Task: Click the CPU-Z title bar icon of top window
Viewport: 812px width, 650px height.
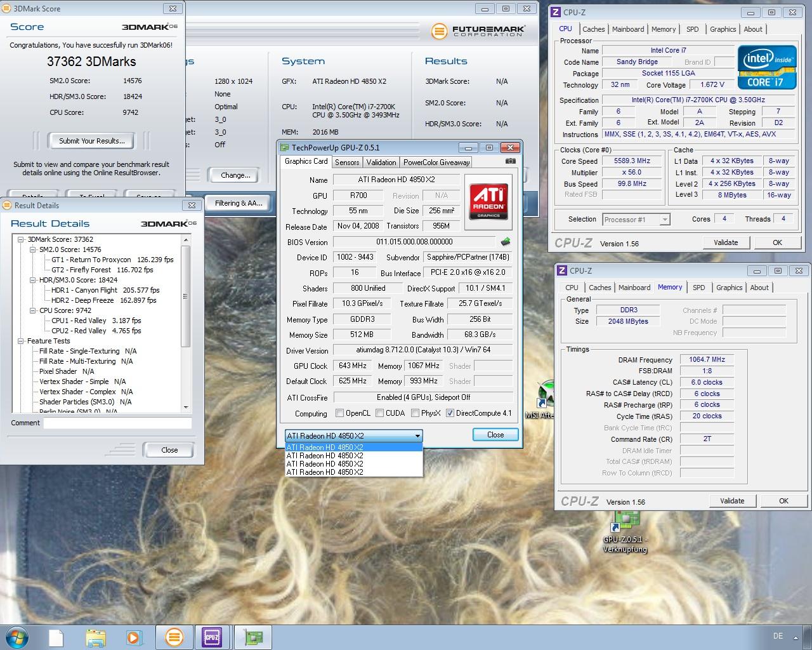Action: pyautogui.click(x=556, y=12)
